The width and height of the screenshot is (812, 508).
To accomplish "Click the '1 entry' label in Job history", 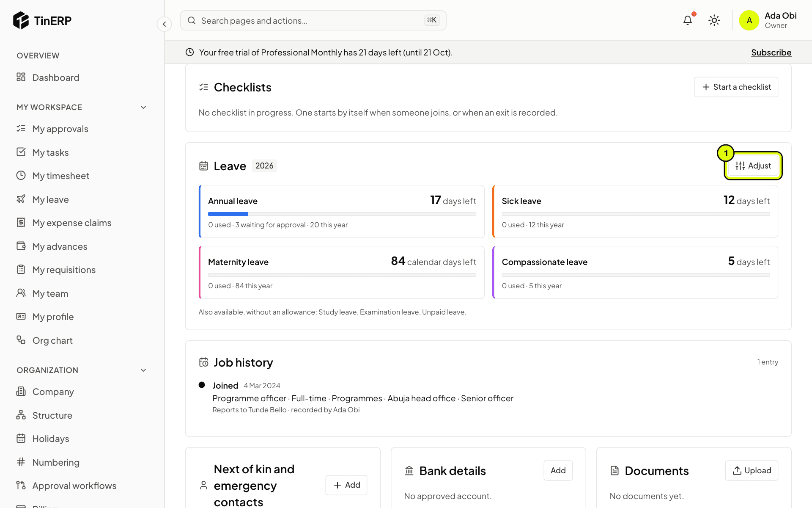I will coord(768,362).
